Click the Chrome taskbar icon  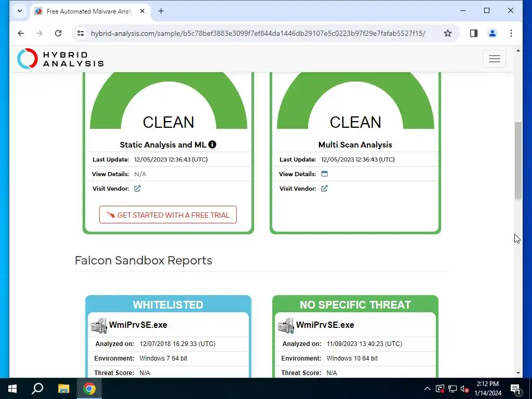click(x=89, y=389)
